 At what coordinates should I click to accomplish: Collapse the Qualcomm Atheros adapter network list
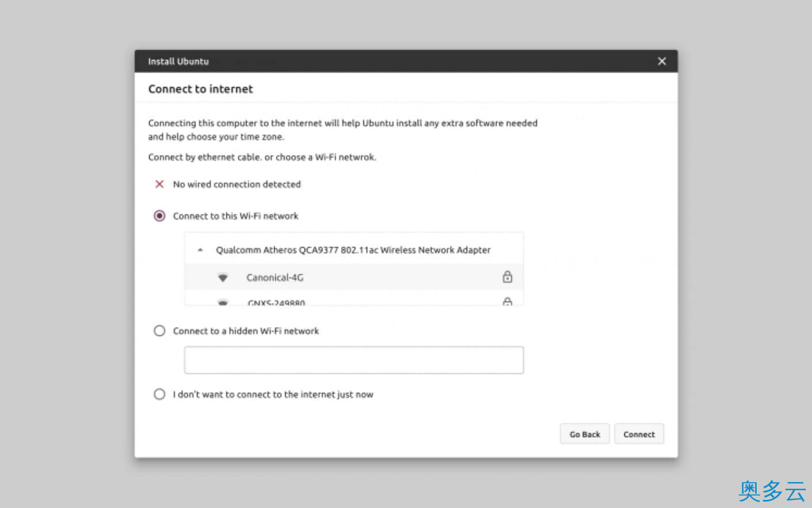(x=200, y=250)
